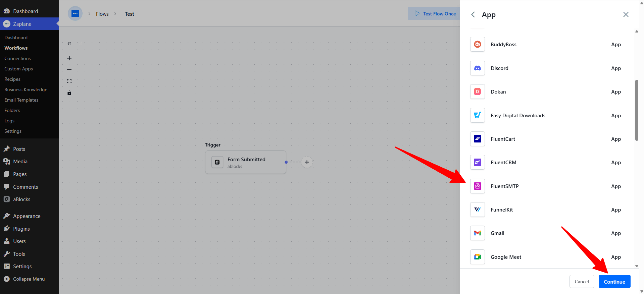Click the BuddyBoss app icon
This screenshot has width=644, height=294.
[x=477, y=44]
